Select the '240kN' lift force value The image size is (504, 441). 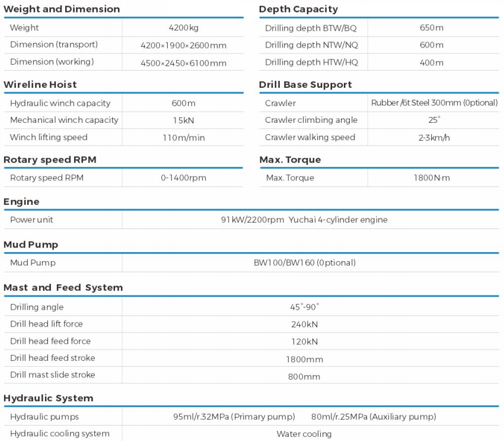coord(304,325)
